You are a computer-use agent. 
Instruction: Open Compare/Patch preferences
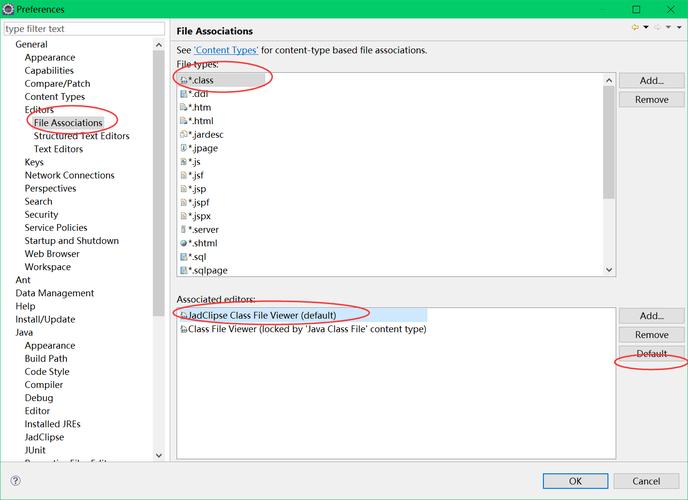57,84
